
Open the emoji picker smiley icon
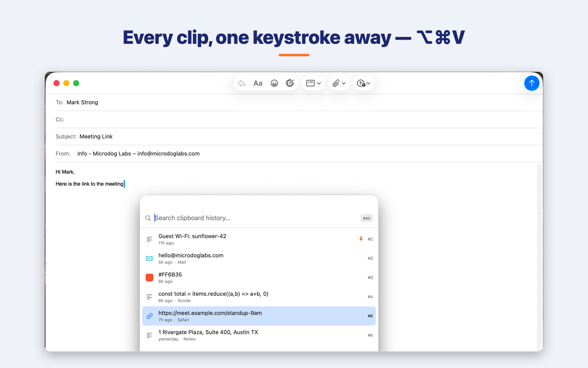click(x=274, y=83)
